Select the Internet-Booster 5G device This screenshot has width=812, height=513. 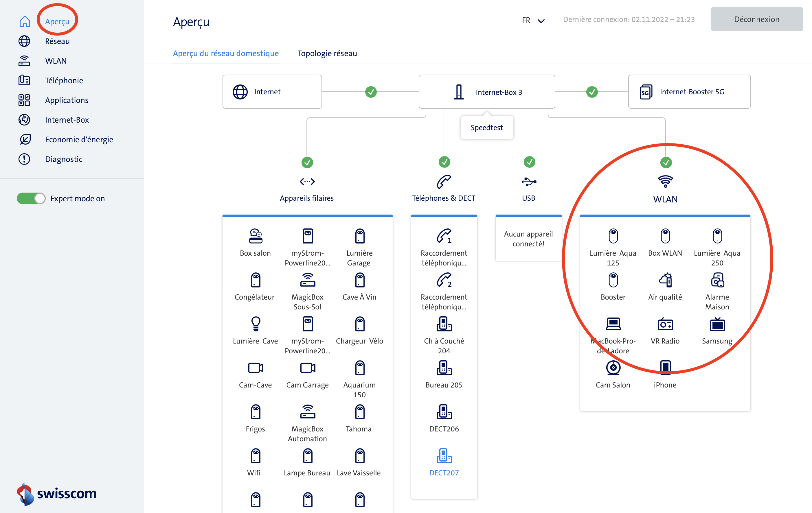point(689,92)
